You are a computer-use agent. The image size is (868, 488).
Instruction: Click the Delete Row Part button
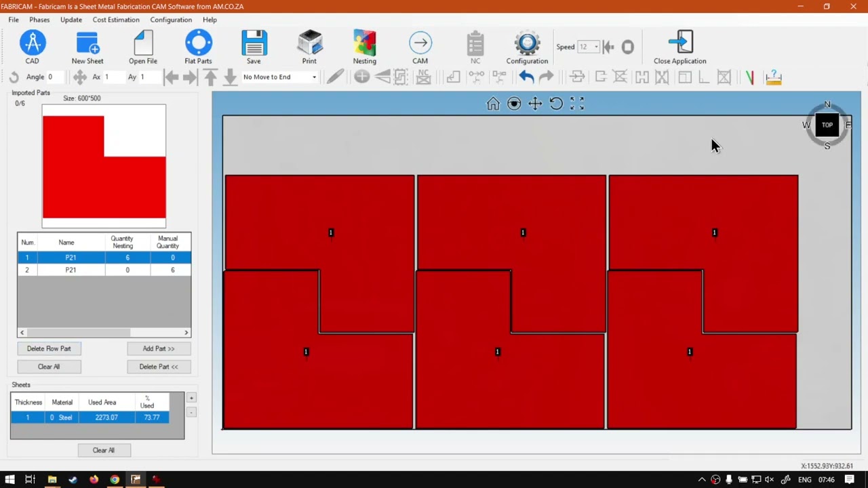49,348
